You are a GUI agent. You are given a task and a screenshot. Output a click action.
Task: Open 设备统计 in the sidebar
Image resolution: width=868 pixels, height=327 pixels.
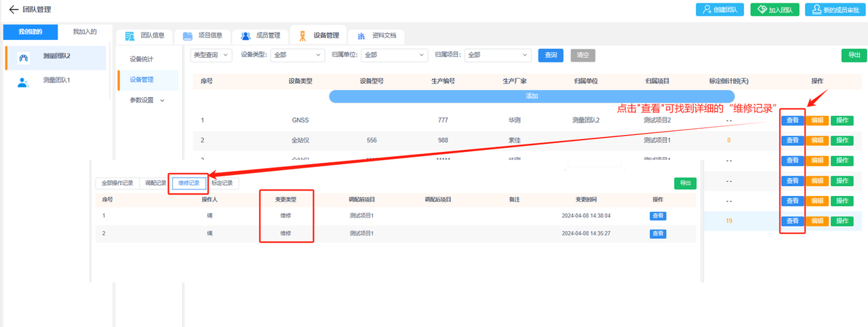click(142, 59)
